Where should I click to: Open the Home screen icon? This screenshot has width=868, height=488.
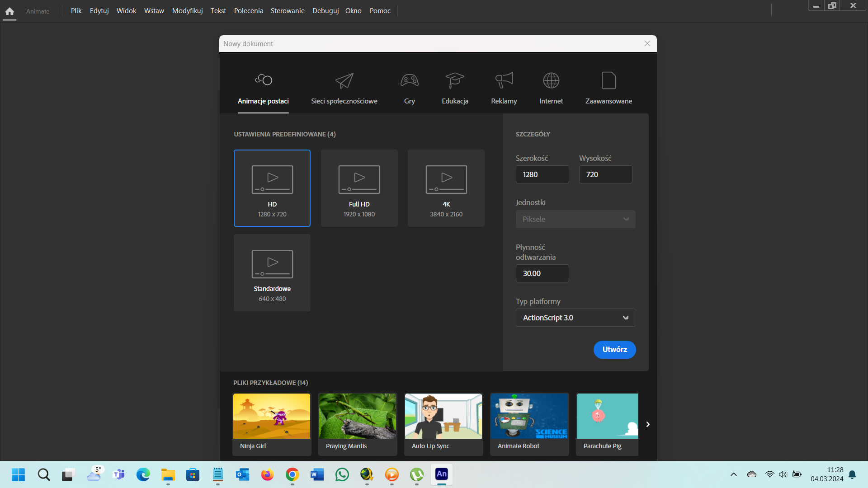[x=9, y=11]
